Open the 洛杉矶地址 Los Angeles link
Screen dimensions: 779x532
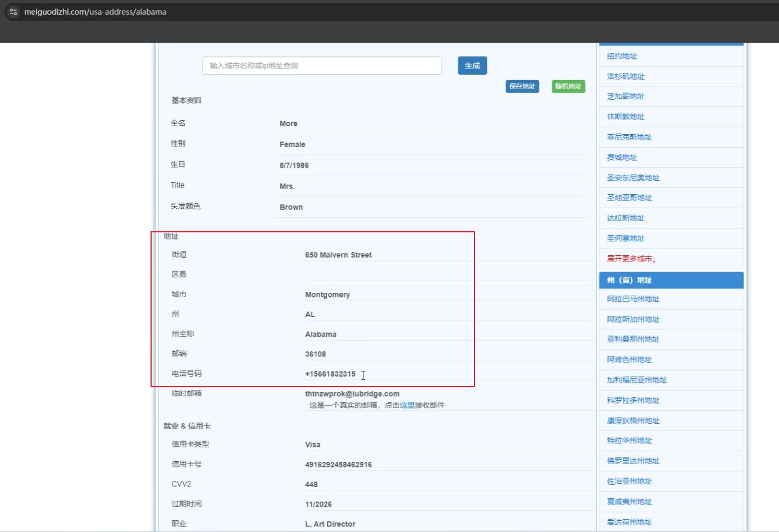tap(626, 76)
